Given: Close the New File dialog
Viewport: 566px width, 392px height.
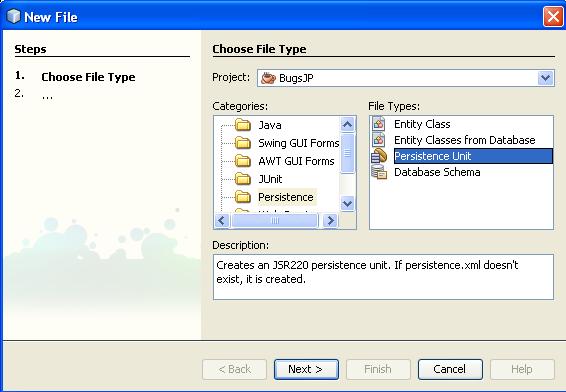Looking at the screenshot, I should click(x=553, y=17).
